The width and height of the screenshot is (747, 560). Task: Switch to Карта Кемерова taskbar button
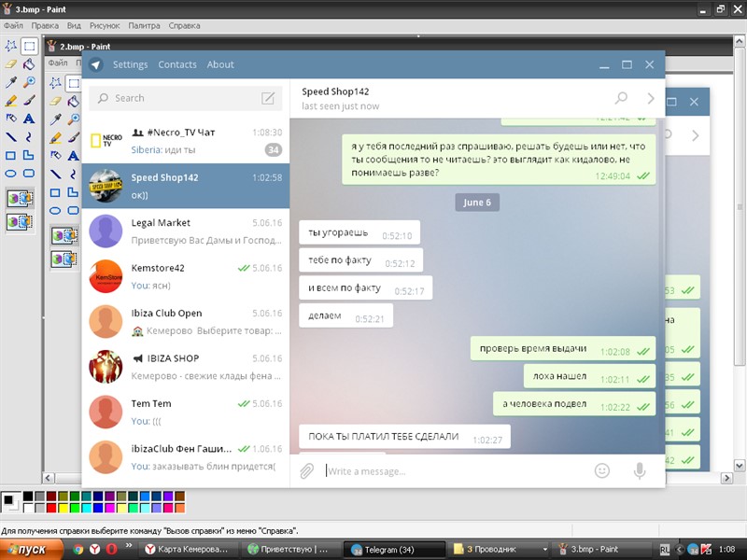click(x=189, y=550)
